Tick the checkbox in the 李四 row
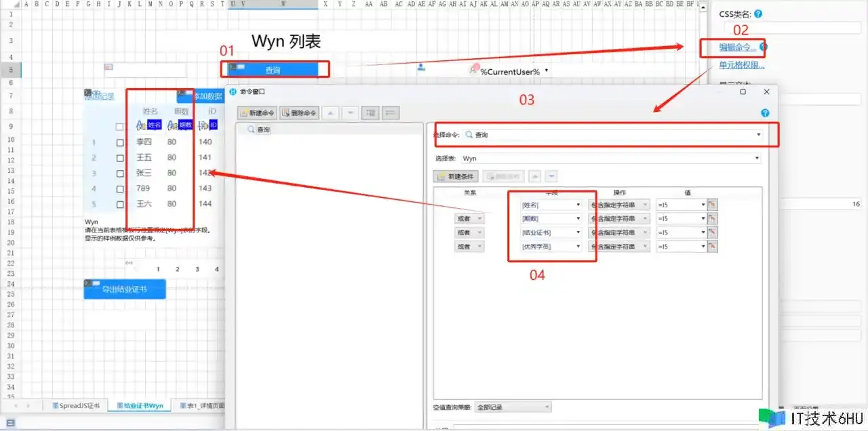868x431 pixels. point(120,142)
